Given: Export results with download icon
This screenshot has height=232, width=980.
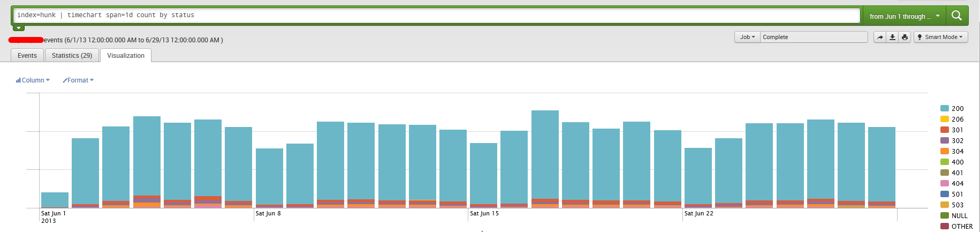Looking at the screenshot, I should (892, 37).
